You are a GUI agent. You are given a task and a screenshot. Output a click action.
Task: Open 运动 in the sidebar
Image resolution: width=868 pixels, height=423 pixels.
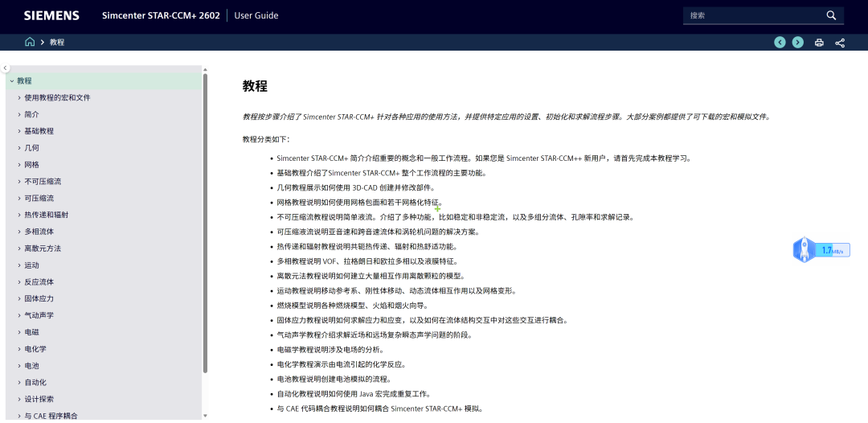(x=31, y=265)
